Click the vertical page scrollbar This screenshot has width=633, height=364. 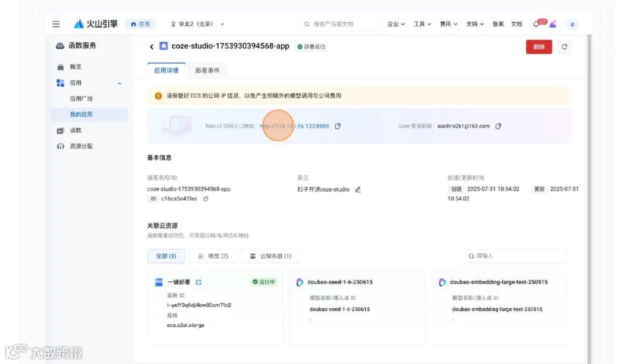(589, 198)
